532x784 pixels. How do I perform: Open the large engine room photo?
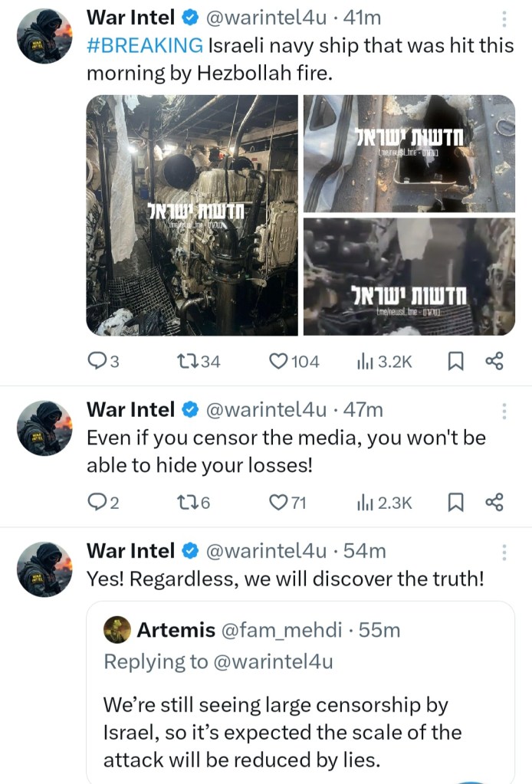tap(192, 215)
